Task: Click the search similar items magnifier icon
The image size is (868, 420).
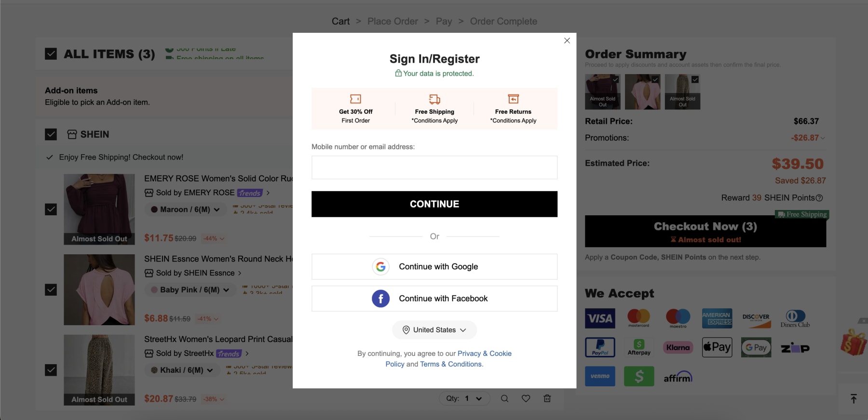Action: click(504, 399)
